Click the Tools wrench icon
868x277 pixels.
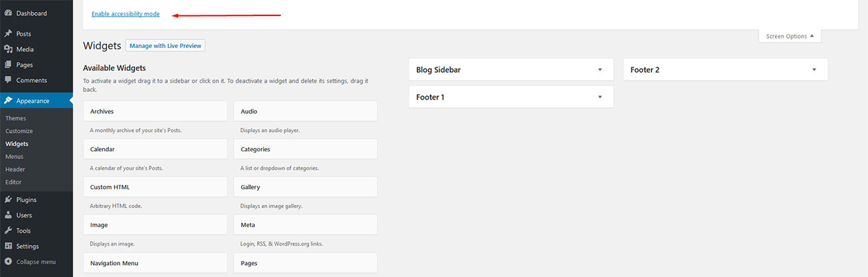pyautogui.click(x=8, y=231)
